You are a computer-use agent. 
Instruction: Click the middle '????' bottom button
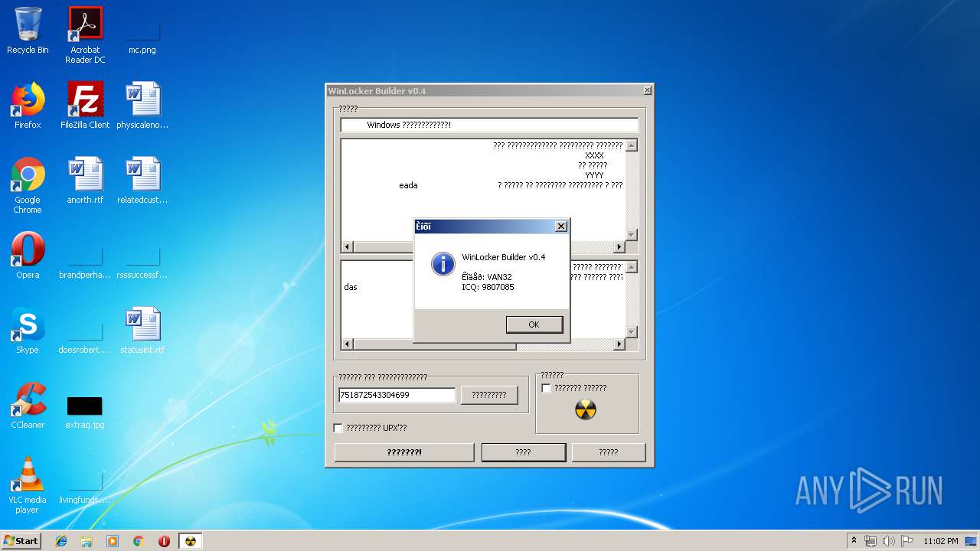[x=523, y=452]
